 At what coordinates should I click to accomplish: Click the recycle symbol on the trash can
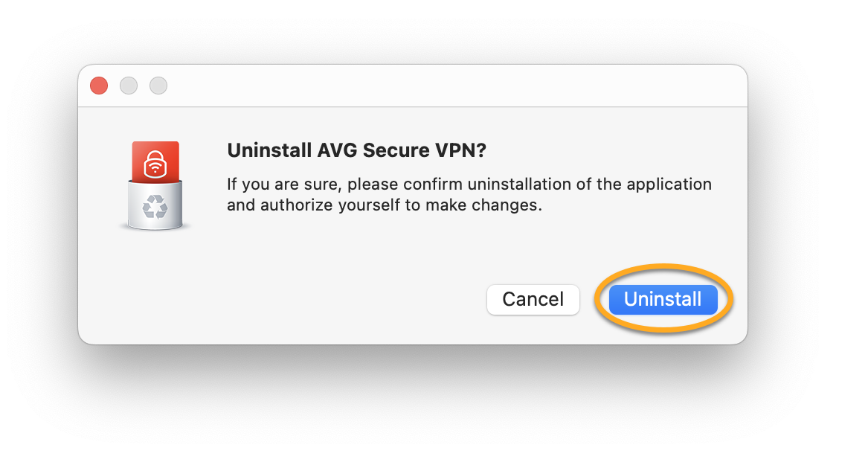point(155,206)
